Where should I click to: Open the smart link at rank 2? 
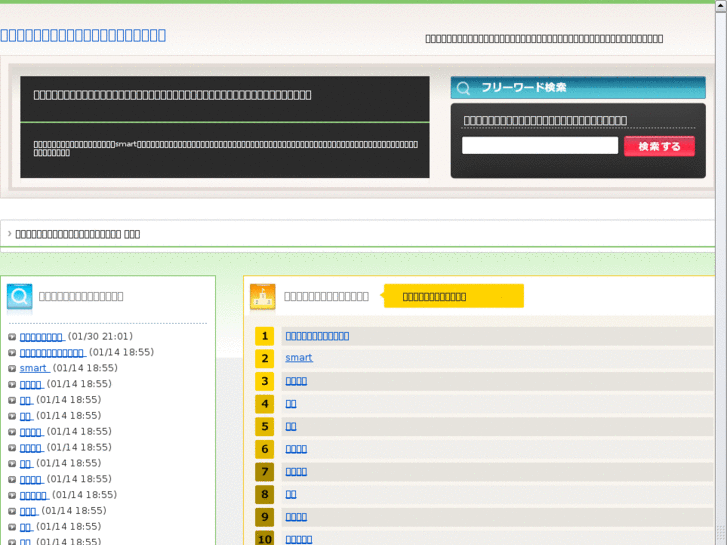299,358
